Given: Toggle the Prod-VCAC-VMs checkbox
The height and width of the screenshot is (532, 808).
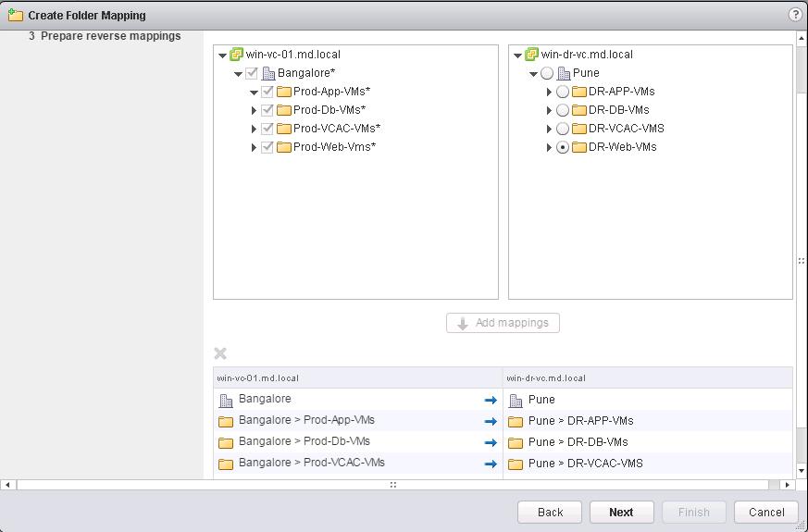Looking at the screenshot, I should click(267, 129).
